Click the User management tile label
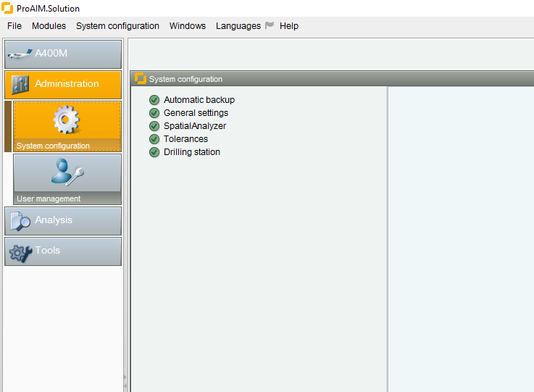This screenshot has width=534, height=392. (49, 199)
